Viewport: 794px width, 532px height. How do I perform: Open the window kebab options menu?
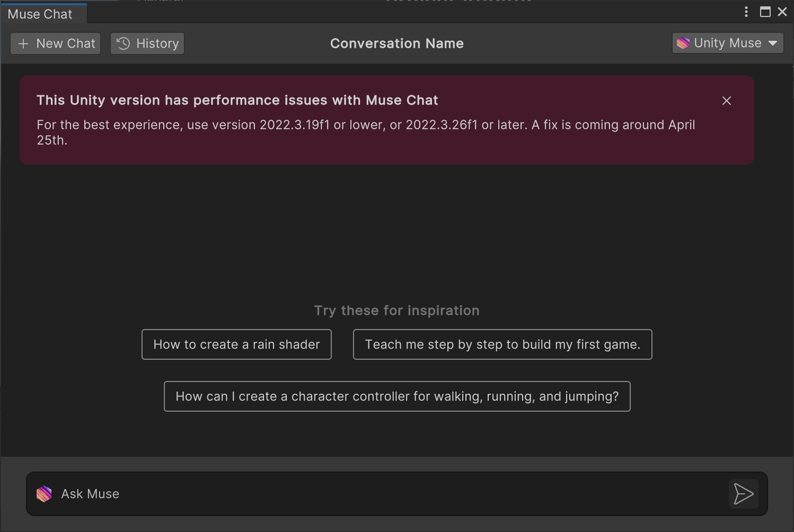[x=746, y=12]
